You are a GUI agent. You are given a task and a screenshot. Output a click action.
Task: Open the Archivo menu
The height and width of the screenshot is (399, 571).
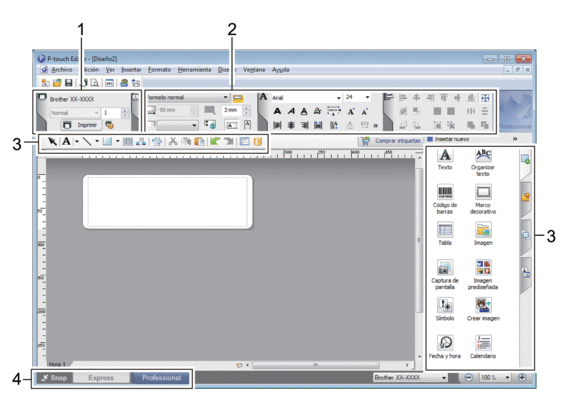62,70
